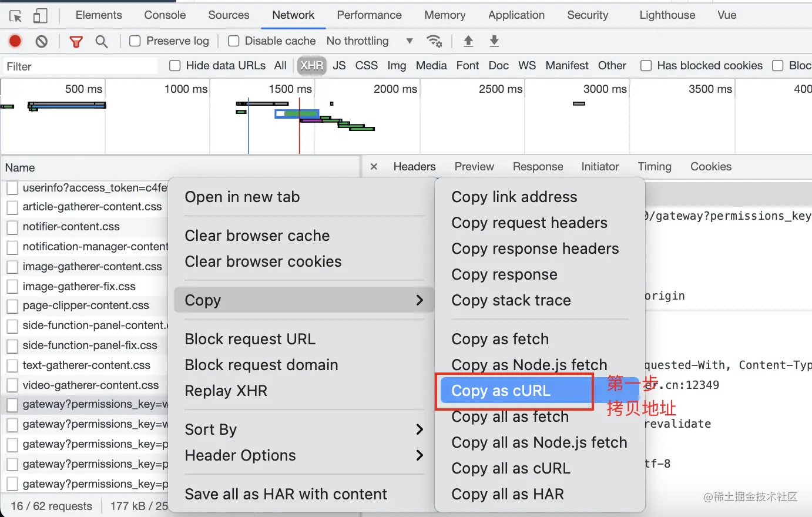812x517 pixels.
Task: Switch to the Elements tab
Action: click(x=99, y=15)
